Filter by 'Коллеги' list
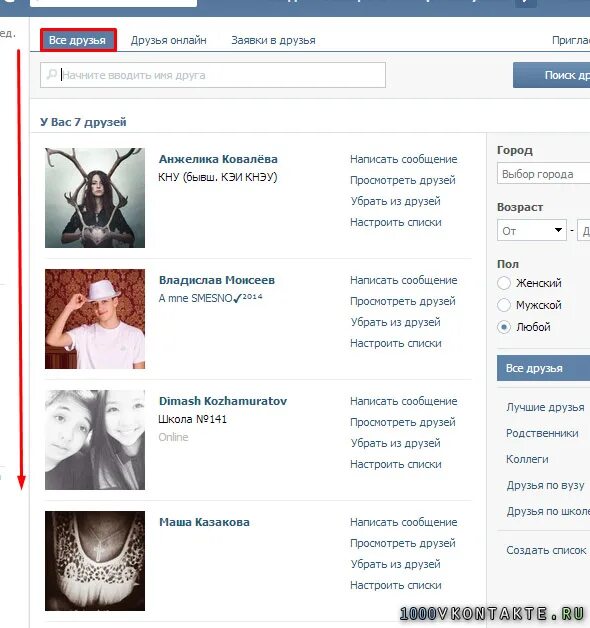This screenshot has height=628, width=590. (x=527, y=459)
